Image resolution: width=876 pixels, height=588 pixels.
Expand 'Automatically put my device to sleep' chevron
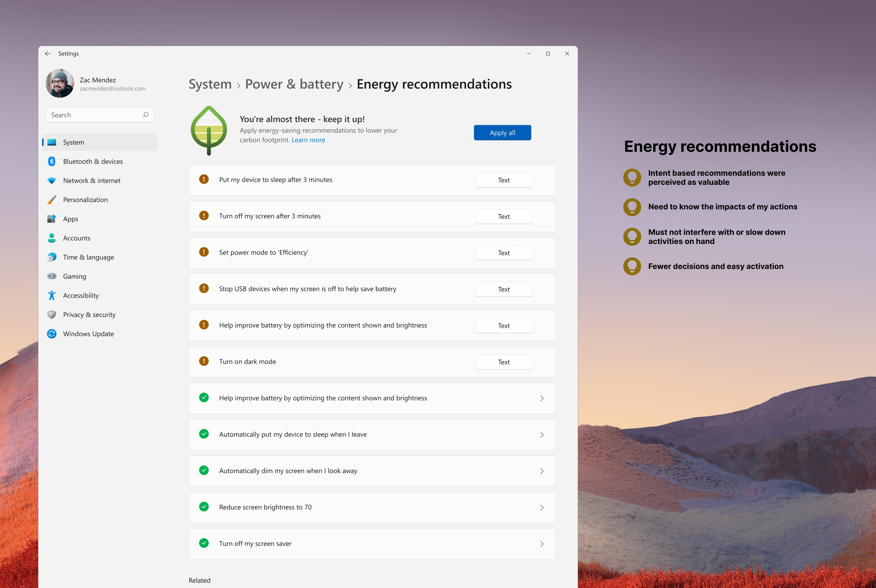point(542,435)
